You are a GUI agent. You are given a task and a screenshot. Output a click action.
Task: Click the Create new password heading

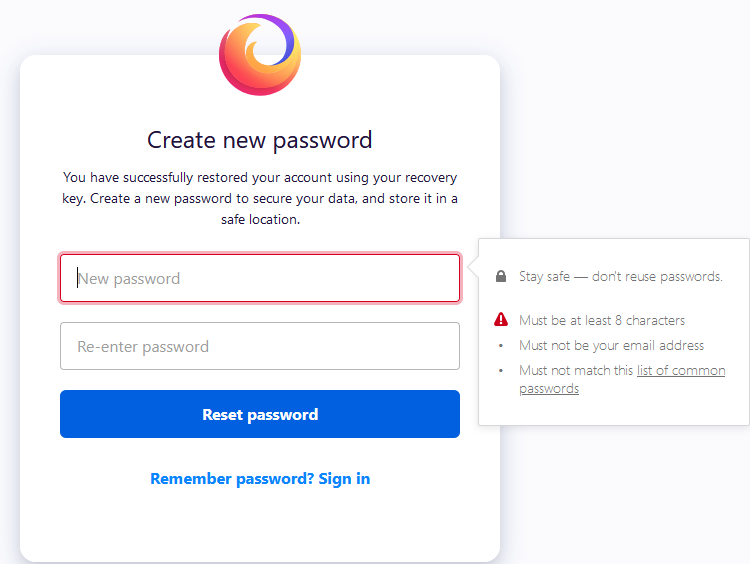[260, 140]
